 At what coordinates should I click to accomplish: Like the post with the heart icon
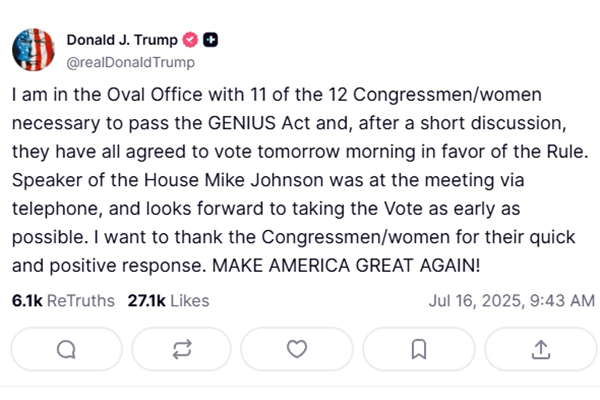(x=297, y=349)
